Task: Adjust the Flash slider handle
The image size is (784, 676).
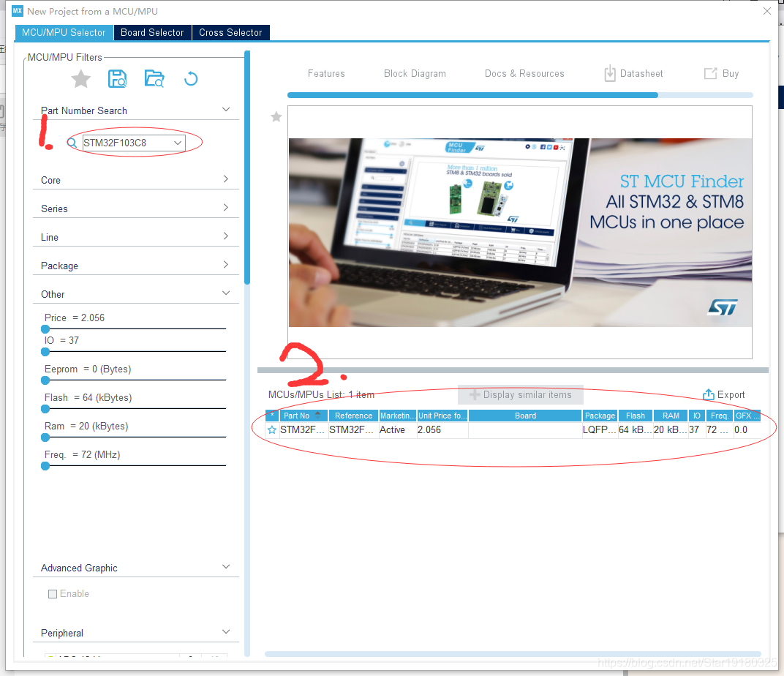Action: click(x=45, y=409)
